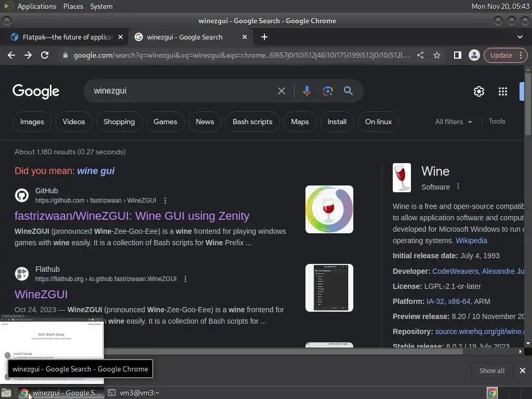This screenshot has width=532, height=399.
Task: Click inside the Google search box
Action: [x=183, y=91]
